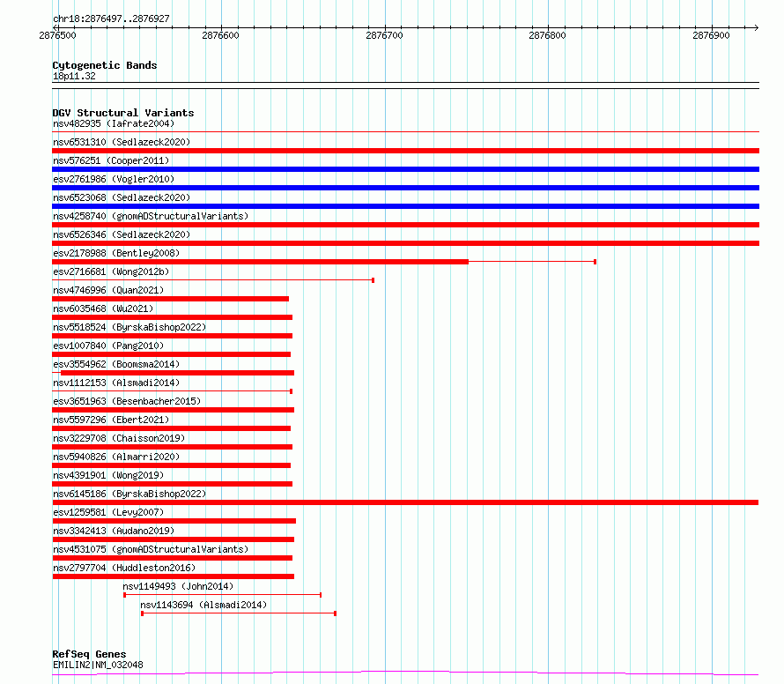Click the red bar of nsv4258740
The height and width of the screenshot is (684, 784).
(x=405, y=225)
